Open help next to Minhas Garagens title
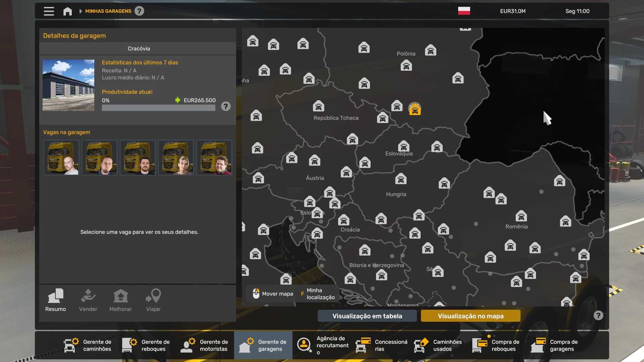Image resolution: width=644 pixels, height=362 pixels. click(x=139, y=11)
